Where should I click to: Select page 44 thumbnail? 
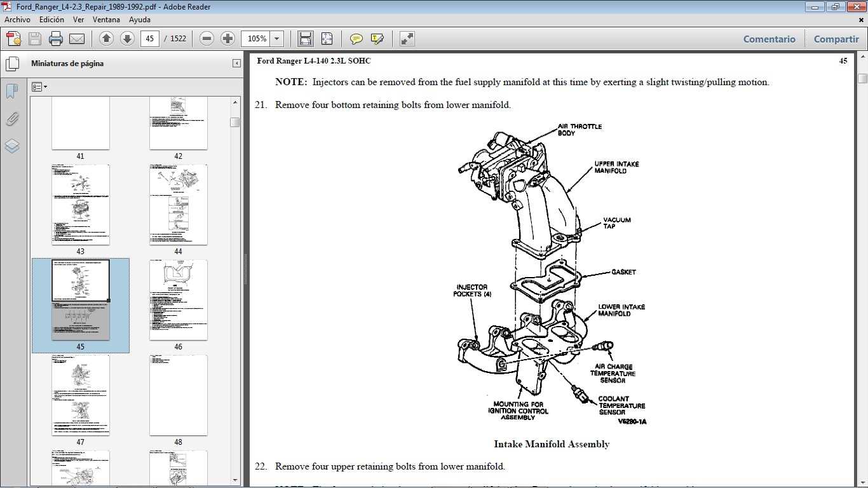[178, 205]
